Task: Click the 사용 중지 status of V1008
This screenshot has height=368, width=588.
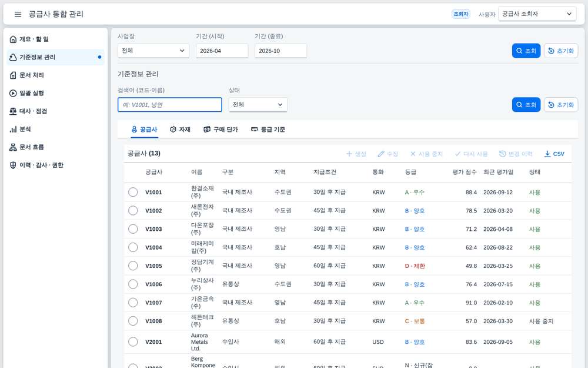Action: pos(541,321)
